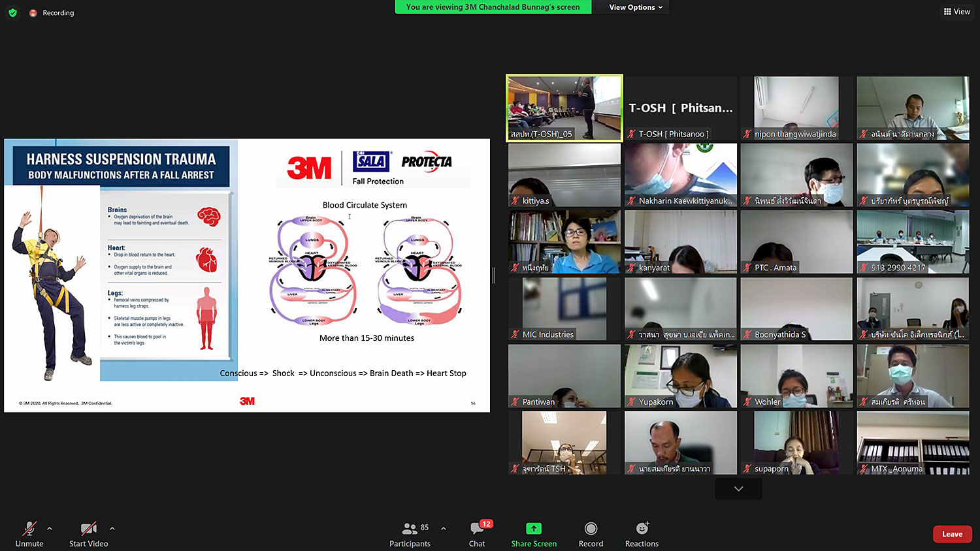980x551 pixels.
Task: Click the shared slide Harness Suspension Trauma title
Action: 121,159
